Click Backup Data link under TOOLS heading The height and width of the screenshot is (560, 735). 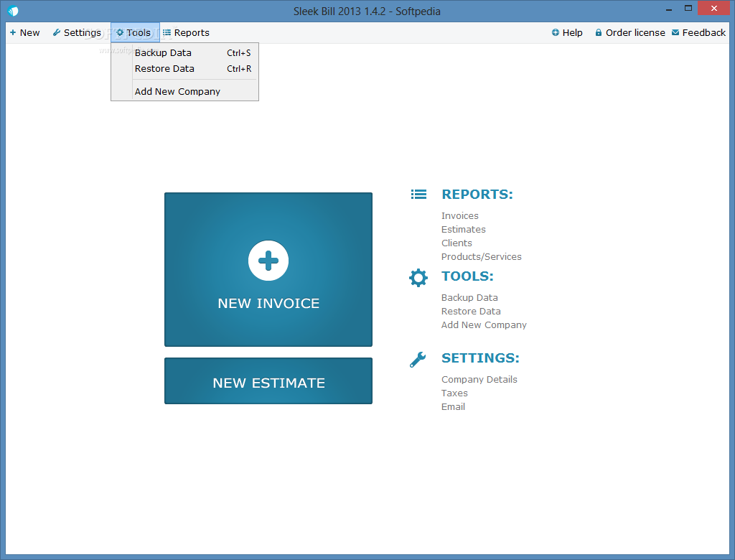pos(469,298)
